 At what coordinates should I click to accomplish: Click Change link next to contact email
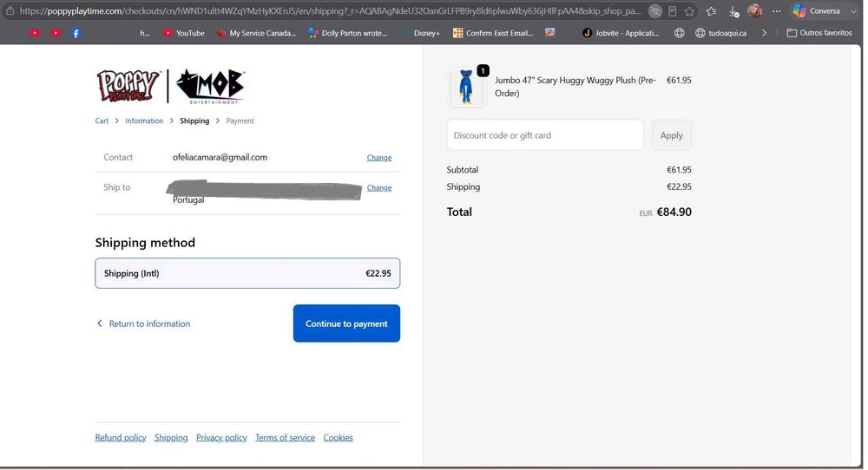(379, 158)
